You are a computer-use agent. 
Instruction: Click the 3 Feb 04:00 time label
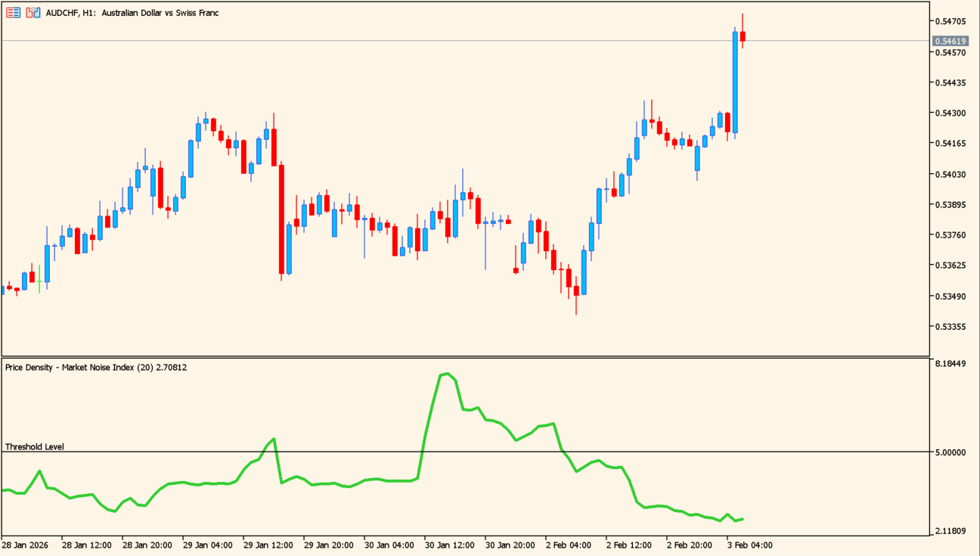[x=749, y=545]
